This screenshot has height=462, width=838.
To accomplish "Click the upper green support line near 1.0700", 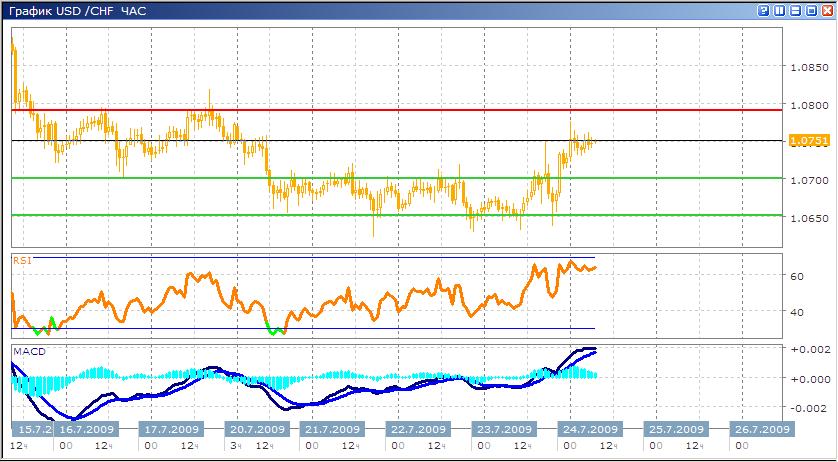I will tap(400, 178).
